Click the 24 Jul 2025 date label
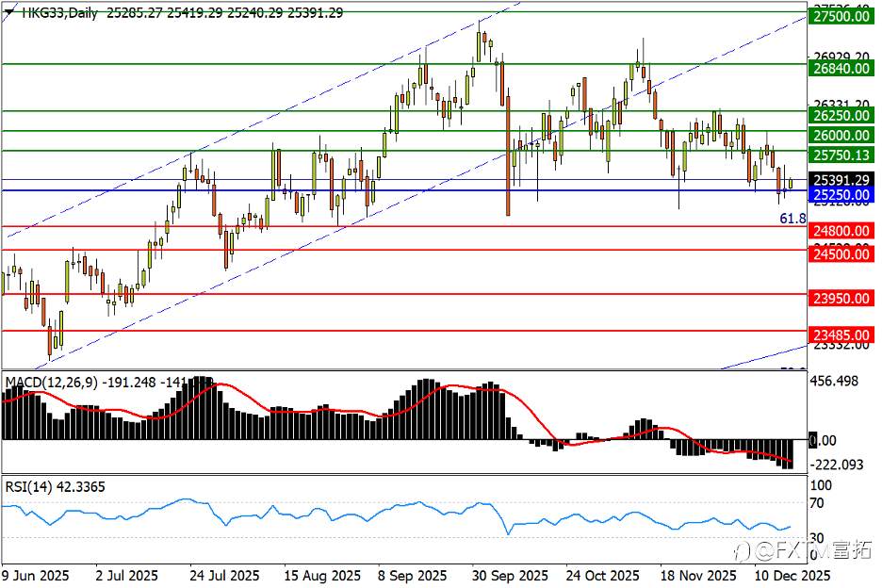 tap(224, 576)
